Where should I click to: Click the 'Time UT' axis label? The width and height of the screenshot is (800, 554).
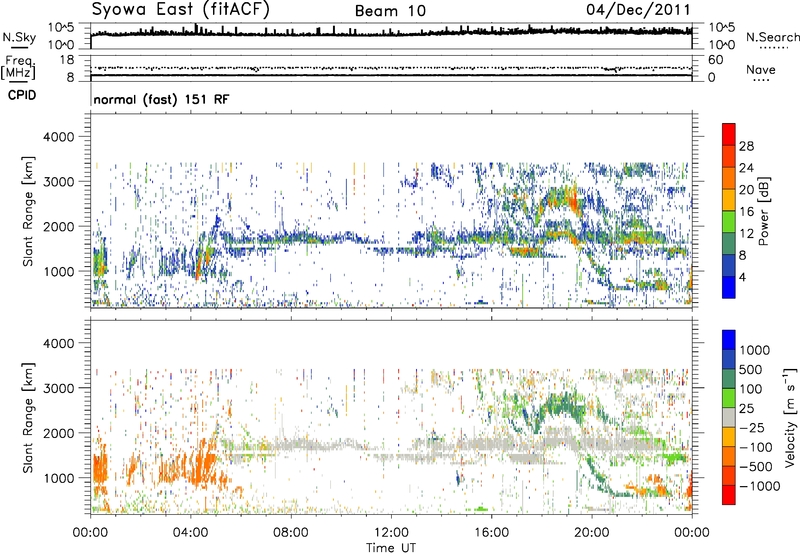[x=391, y=548]
